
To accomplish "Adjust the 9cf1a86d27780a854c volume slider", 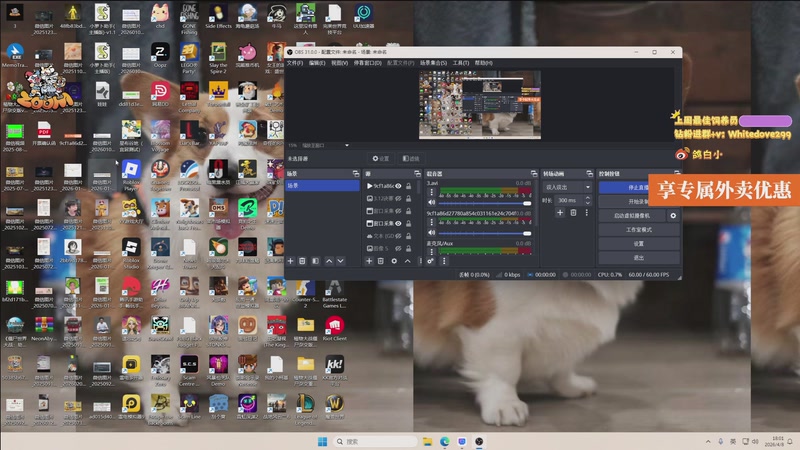I will point(485,233).
